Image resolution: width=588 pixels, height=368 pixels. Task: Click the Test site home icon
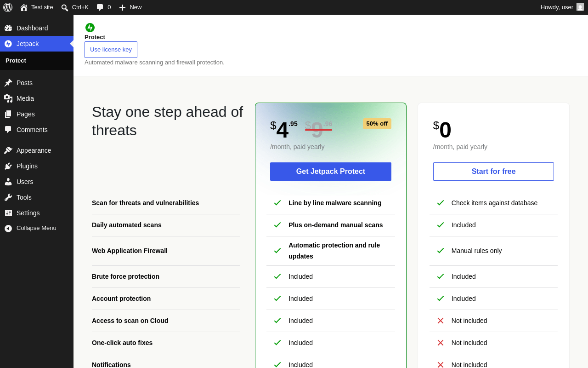coord(24,7)
